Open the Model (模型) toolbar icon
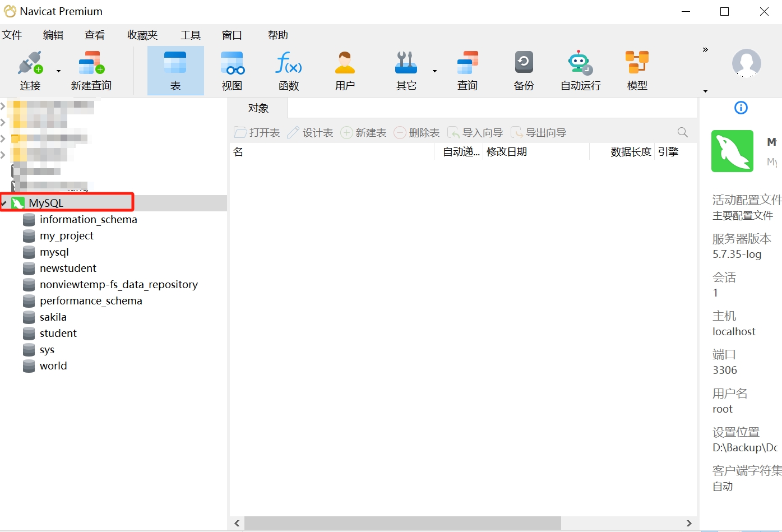The width and height of the screenshot is (782, 532). pos(637,63)
